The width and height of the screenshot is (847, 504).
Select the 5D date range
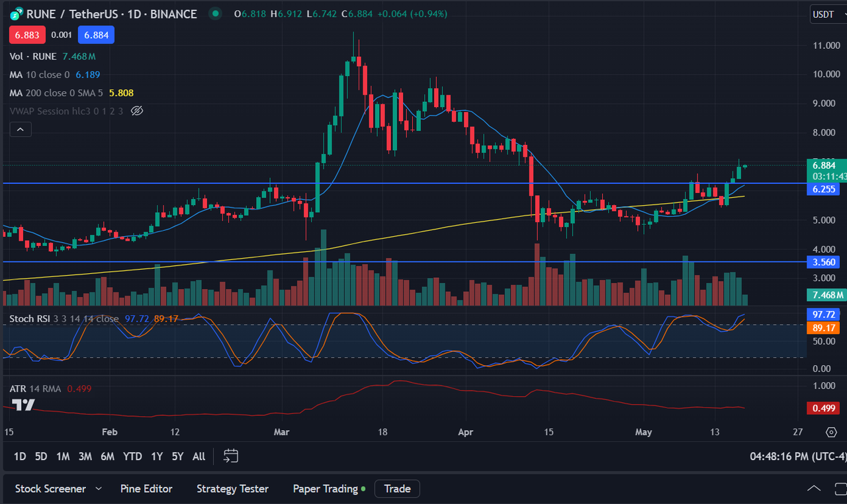[x=41, y=456]
